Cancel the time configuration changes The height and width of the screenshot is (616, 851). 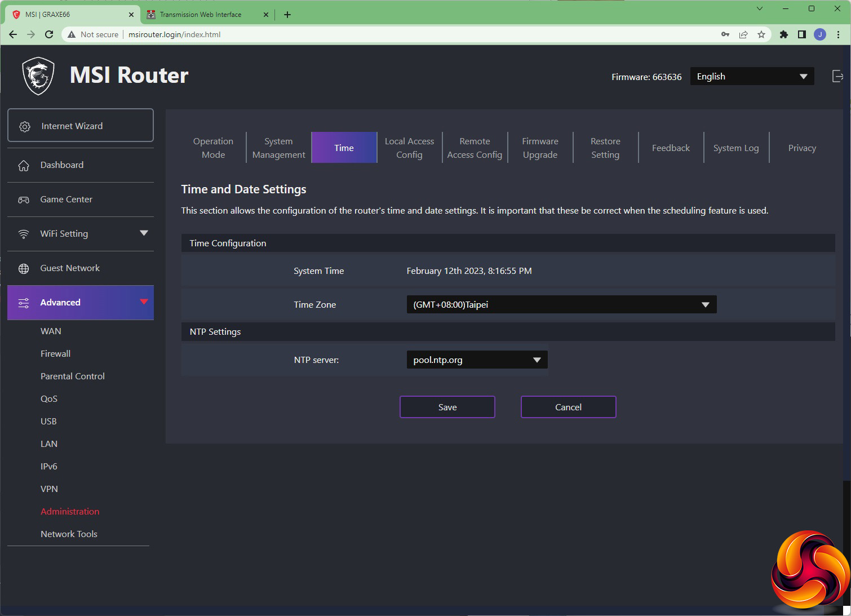(568, 407)
